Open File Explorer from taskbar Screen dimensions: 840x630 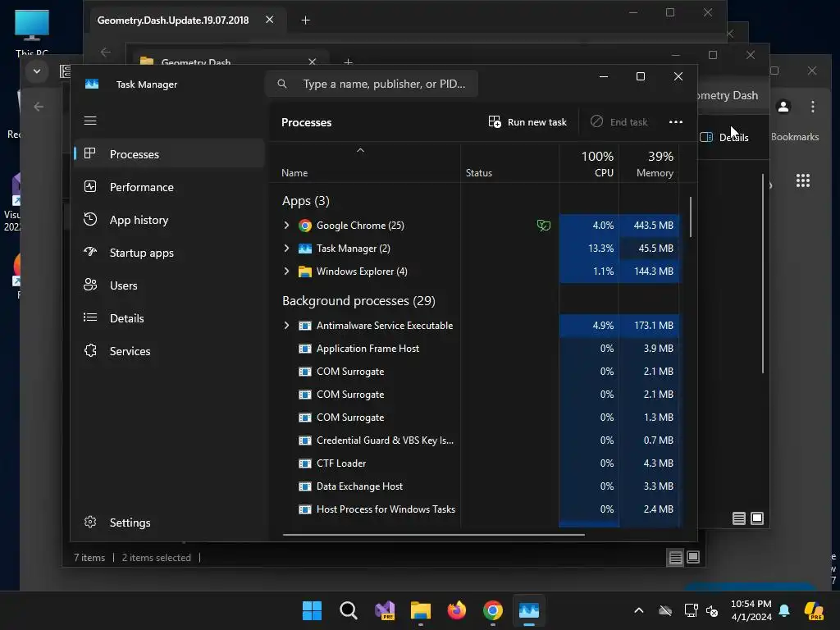tap(421, 610)
